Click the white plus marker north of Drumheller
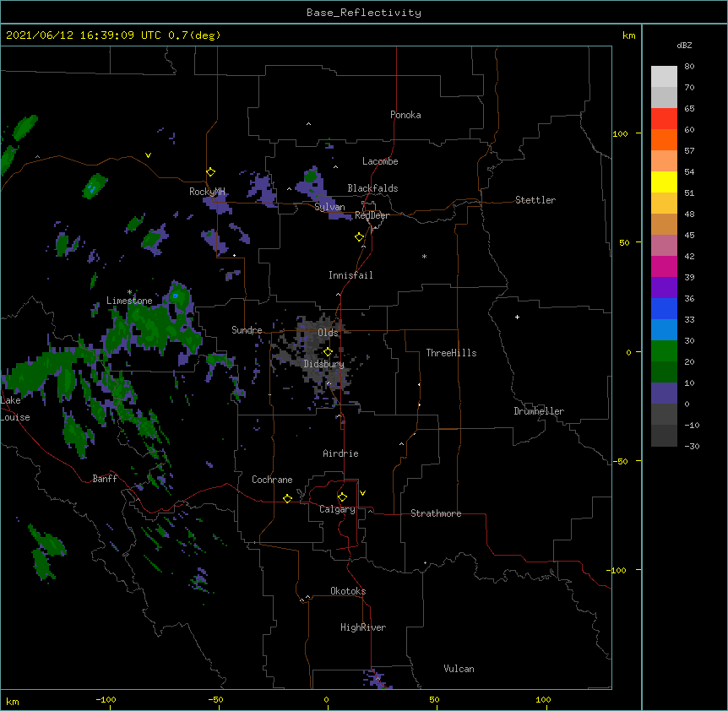 click(x=517, y=317)
